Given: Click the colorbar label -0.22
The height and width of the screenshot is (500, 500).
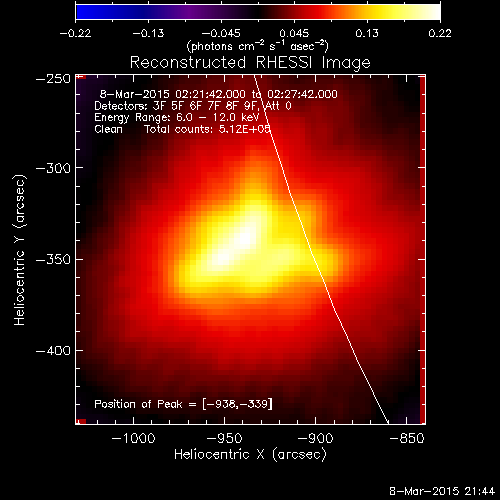Looking at the screenshot, I should (x=75, y=33).
